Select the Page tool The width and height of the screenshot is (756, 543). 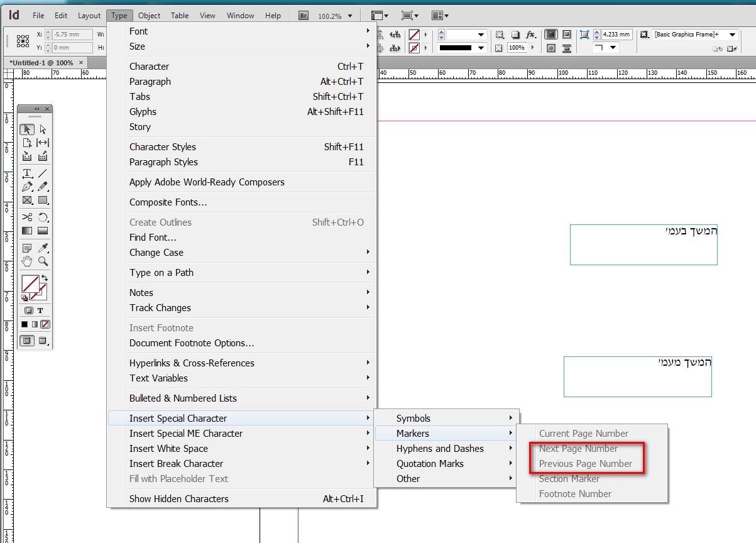pyautogui.click(x=27, y=143)
